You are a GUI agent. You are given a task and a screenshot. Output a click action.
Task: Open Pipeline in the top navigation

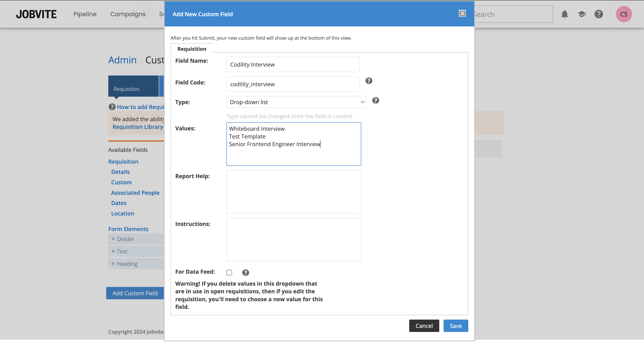click(x=85, y=14)
